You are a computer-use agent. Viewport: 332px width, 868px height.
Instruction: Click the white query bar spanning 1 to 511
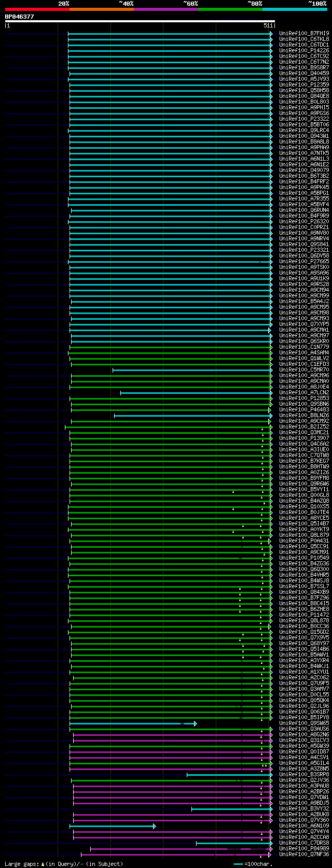pos(140,21)
